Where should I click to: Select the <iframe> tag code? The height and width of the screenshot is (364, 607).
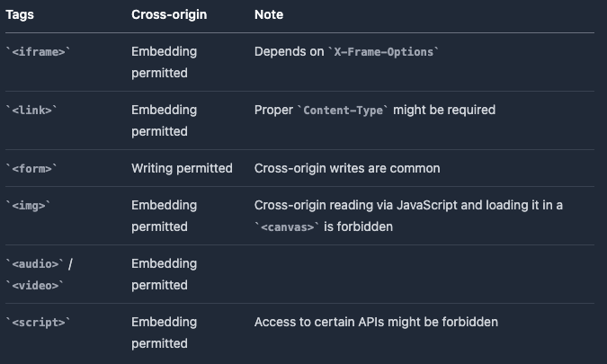click(38, 52)
